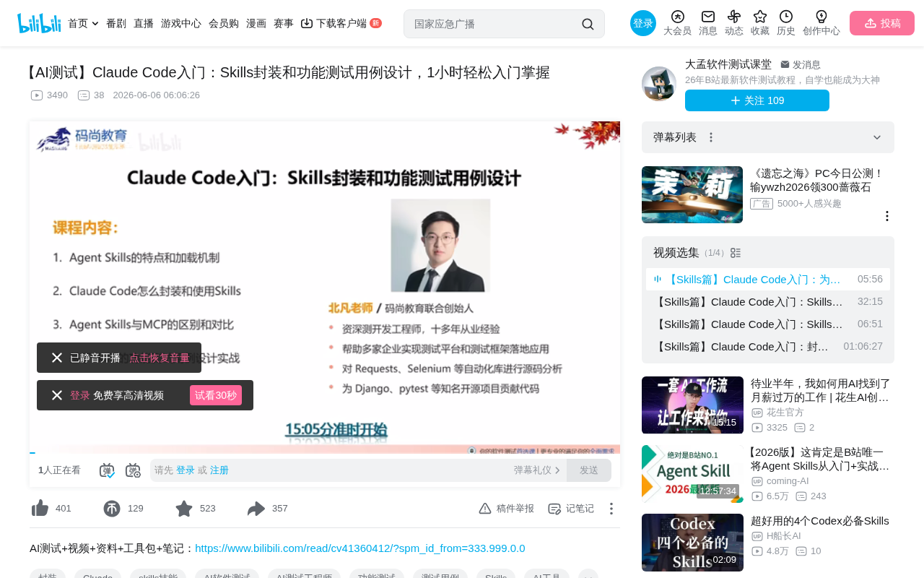Open 赛事 nav item

[284, 23]
